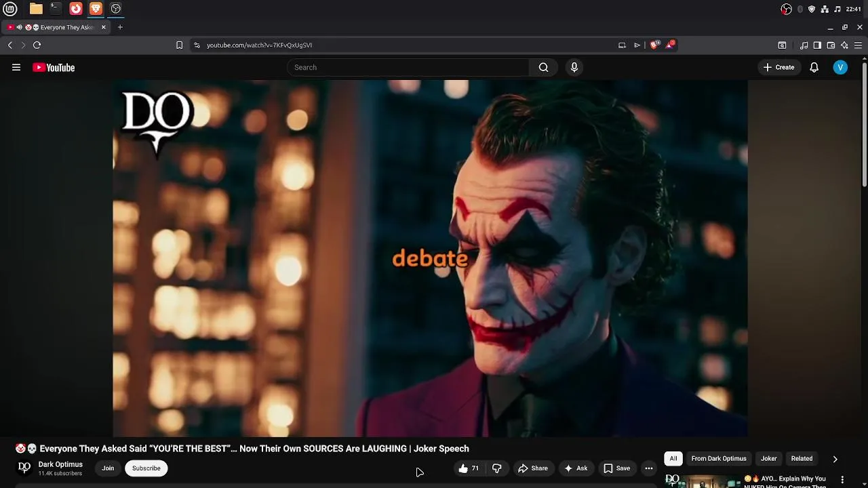The height and width of the screenshot is (488, 868).
Task: Open YouTube notifications bell
Action: tap(814, 67)
